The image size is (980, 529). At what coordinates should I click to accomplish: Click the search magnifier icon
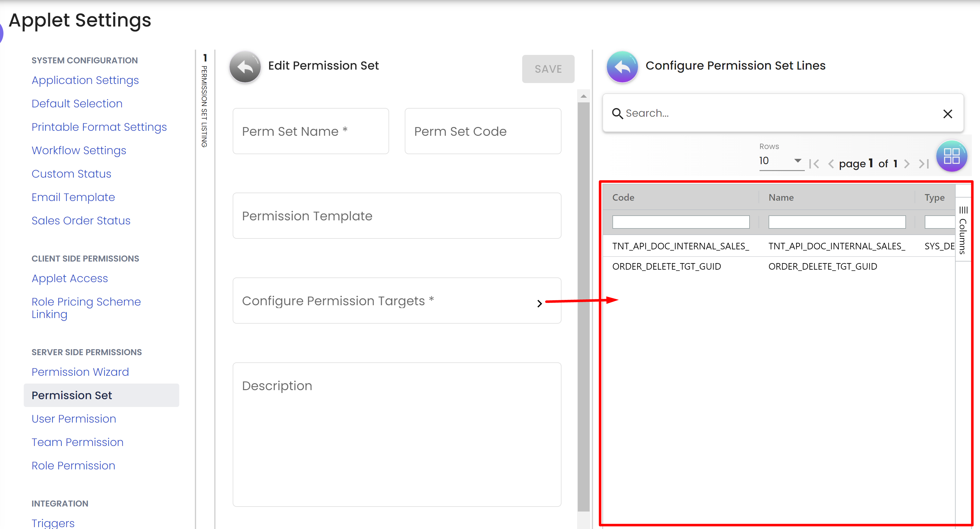[x=617, y=114]
